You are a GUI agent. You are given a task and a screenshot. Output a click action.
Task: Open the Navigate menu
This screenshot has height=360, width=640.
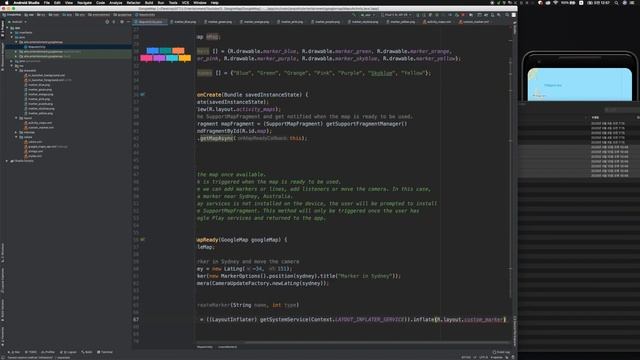click(x=84, y=2)
